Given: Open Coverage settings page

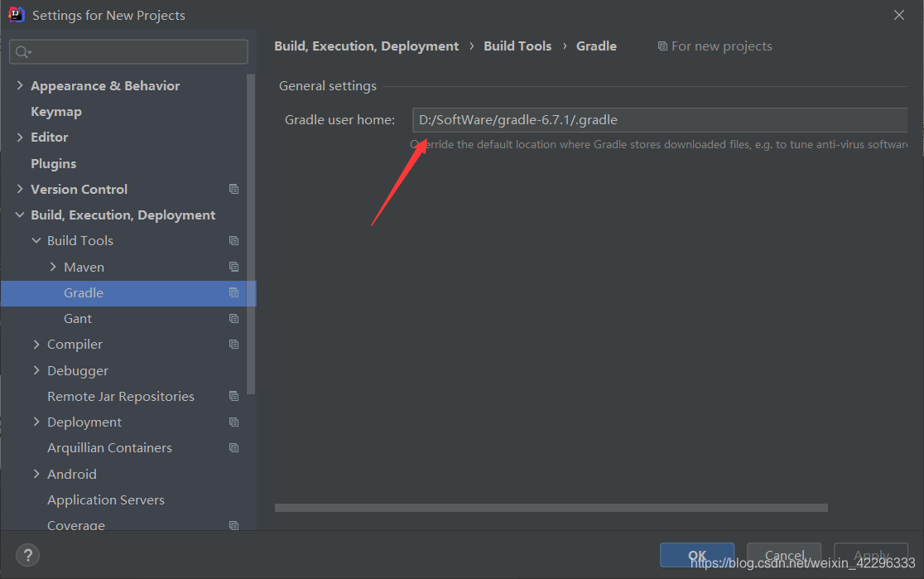Looking at the screenshot, I should pos(76,525).
